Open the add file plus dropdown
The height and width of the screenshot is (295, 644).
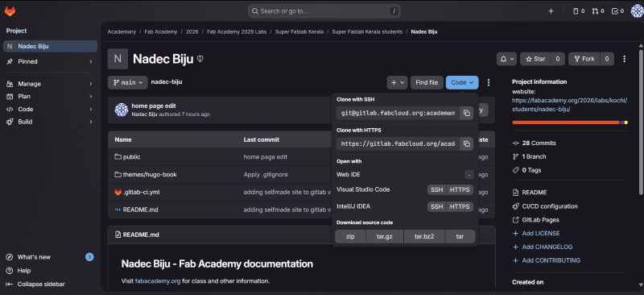click(x=397, y=82)
